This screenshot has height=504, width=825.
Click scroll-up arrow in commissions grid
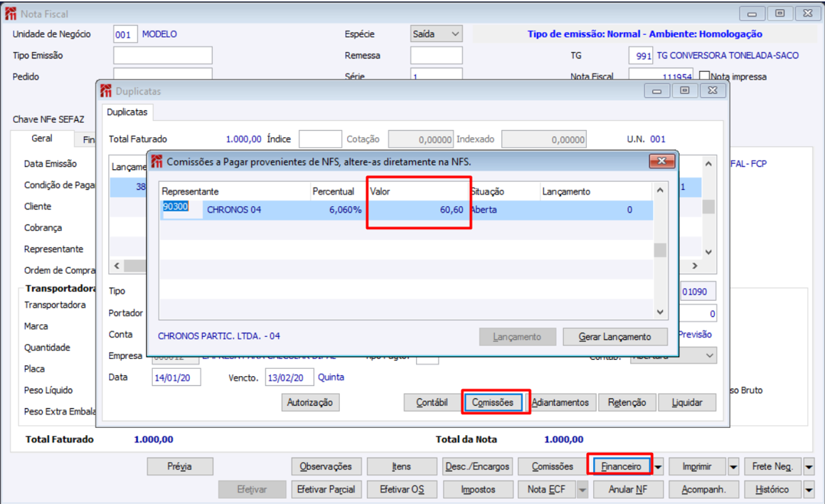(660, 191)
